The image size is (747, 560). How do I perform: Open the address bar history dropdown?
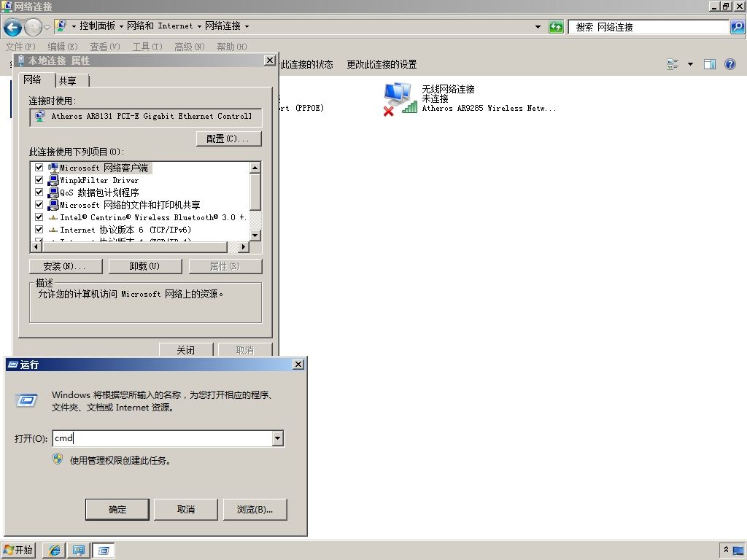tap(538, 27)
